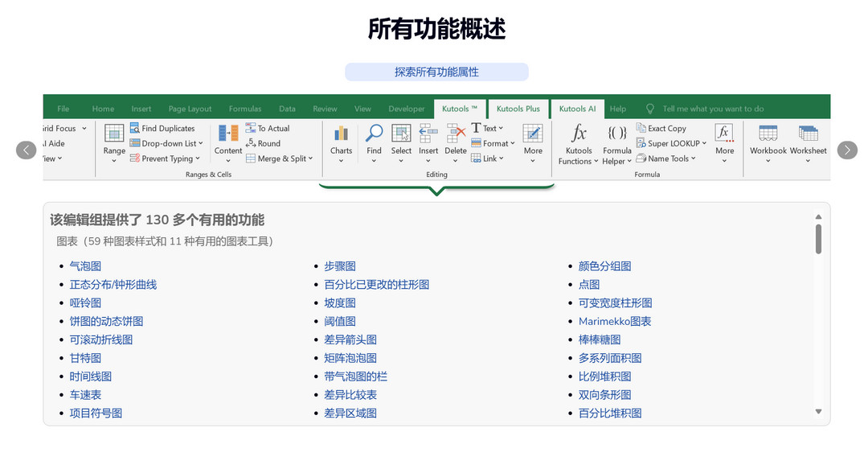The height and width of the screenshot is (469, 868).
Task: Open the Charts icon
Action: point(341,134)
